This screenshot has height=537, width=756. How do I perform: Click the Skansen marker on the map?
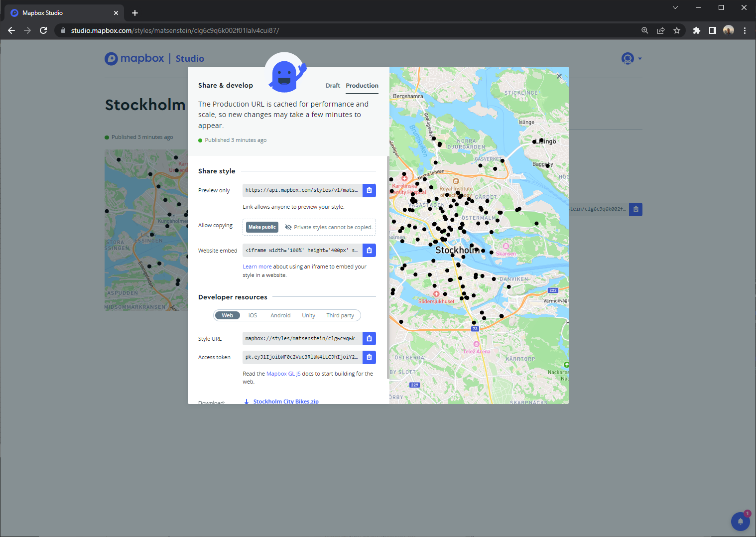(506, 247)
